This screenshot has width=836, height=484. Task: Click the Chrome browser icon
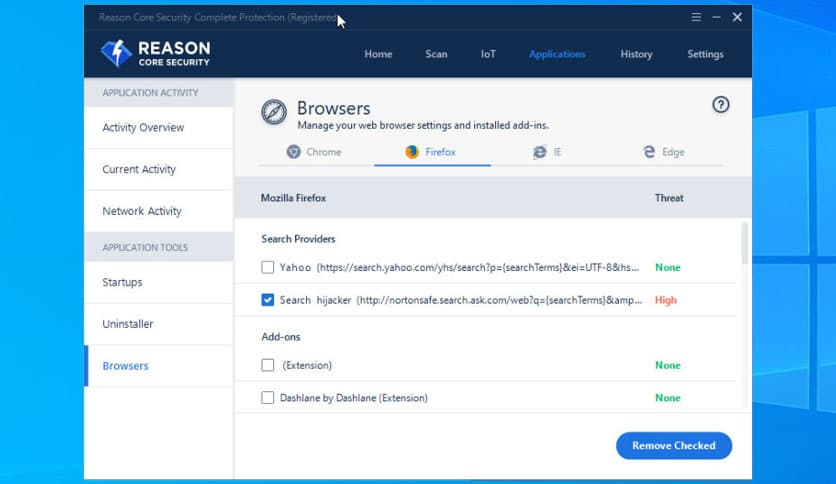tap(293, 152)
